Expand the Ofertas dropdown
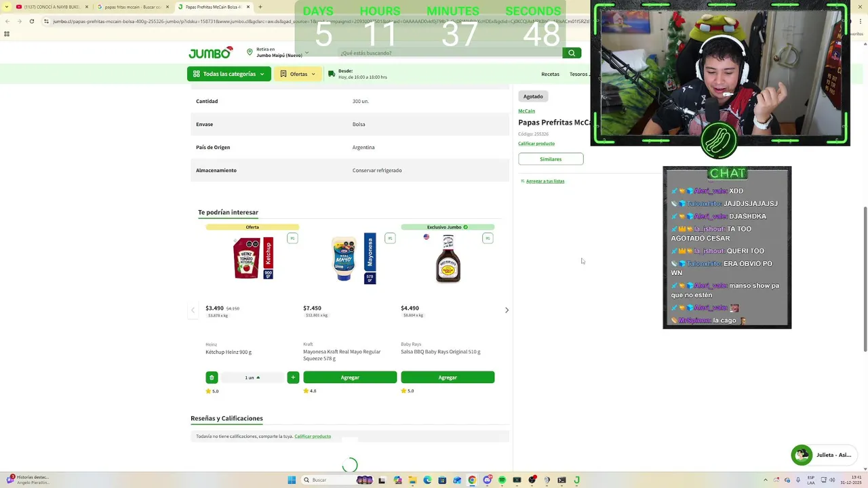The width and height of the screenshot is (868, 488). pyautogui.click(x=298, y=74)
